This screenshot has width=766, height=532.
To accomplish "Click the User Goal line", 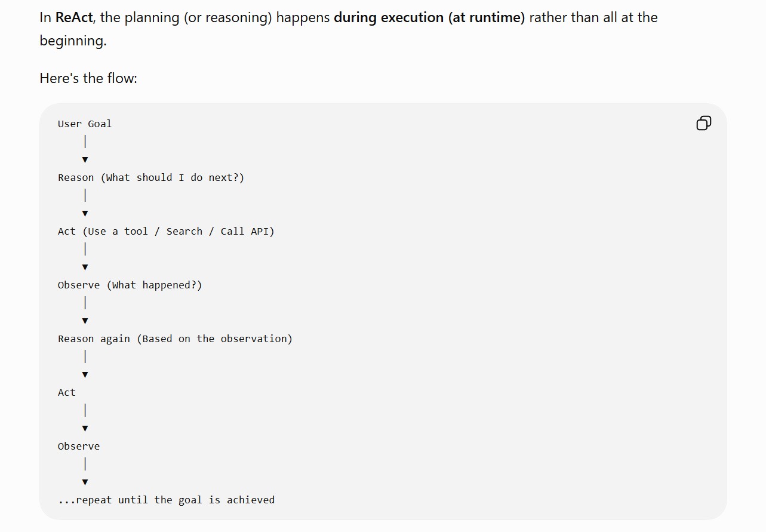I will [x=85, y=124].
